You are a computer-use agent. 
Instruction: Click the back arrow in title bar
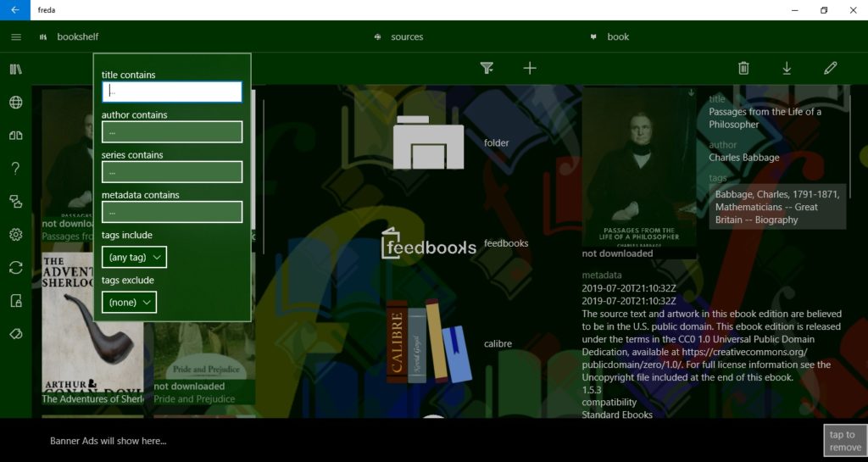15,10
